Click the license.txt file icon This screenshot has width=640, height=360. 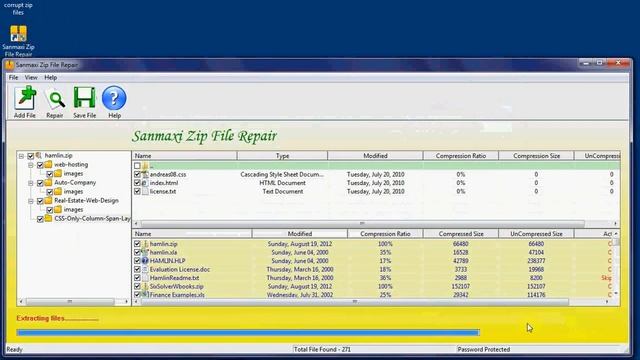[x=145, y=191]
